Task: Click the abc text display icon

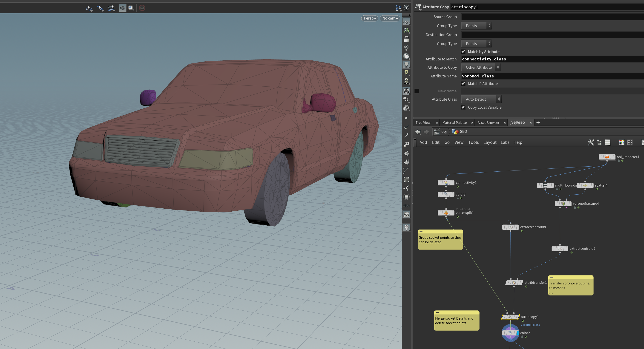Action: coord(406,206)
